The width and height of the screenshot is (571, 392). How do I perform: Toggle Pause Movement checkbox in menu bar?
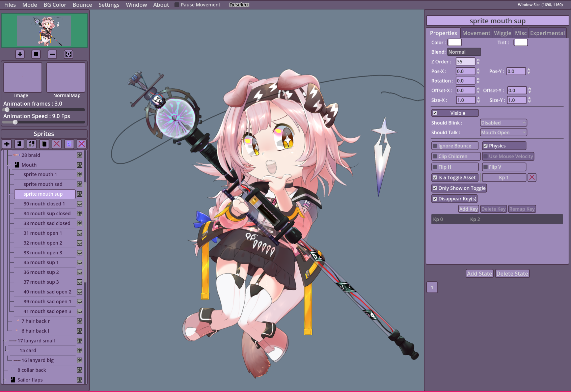177,5
